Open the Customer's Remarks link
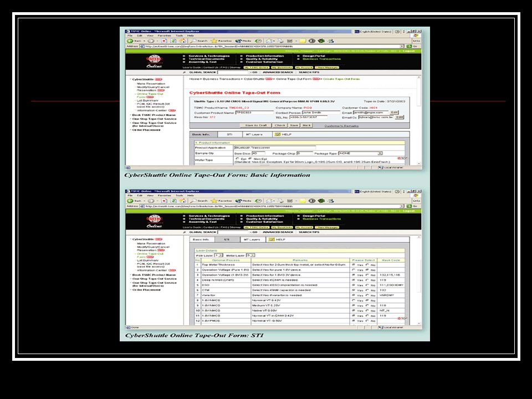Screen dimensions: 532x399 tap(341, 126)
